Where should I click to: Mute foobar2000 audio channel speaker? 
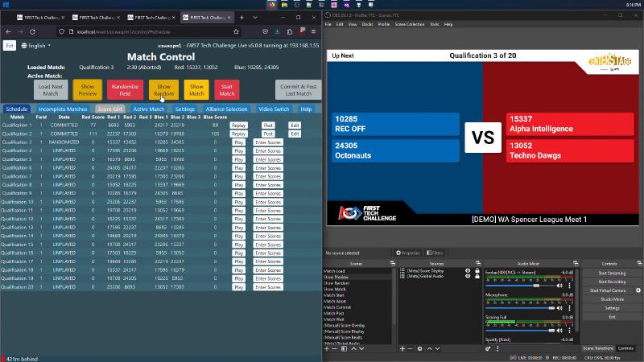click(x=559, y=286)
